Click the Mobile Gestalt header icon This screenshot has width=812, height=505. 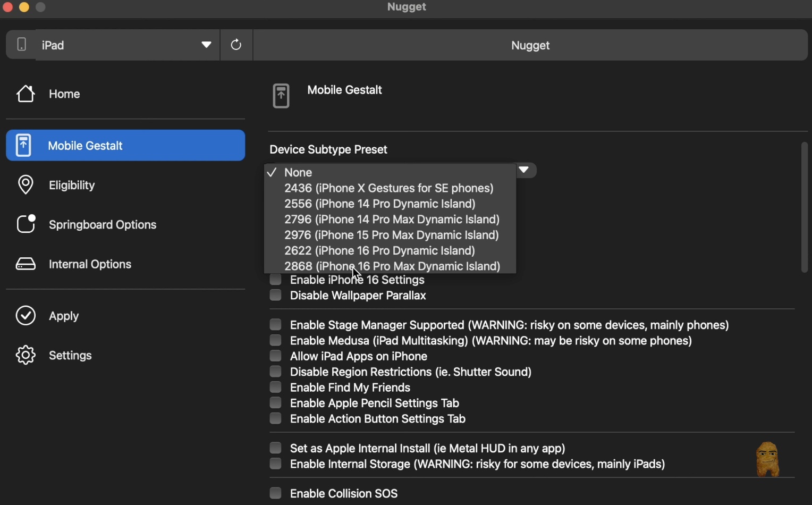[x=281, y=96]
